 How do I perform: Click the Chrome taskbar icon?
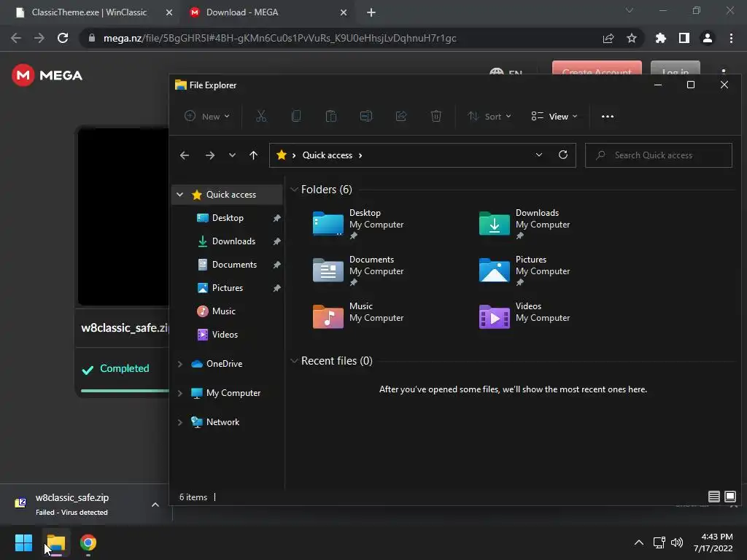[x=88, y=542]
